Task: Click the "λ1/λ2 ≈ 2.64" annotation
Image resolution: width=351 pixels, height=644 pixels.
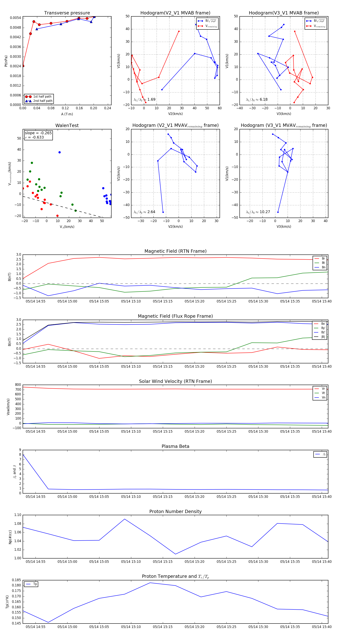Action: coord(144,212)
